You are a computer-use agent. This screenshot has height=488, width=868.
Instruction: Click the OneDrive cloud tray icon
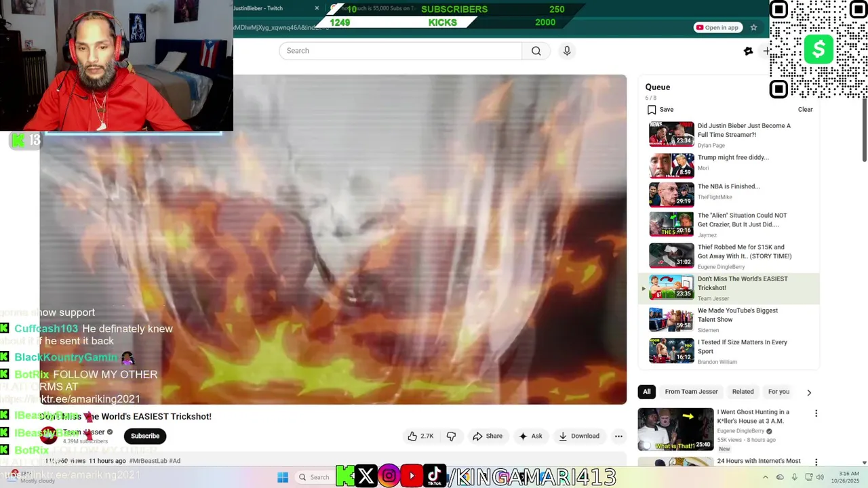tap(780, 477)
